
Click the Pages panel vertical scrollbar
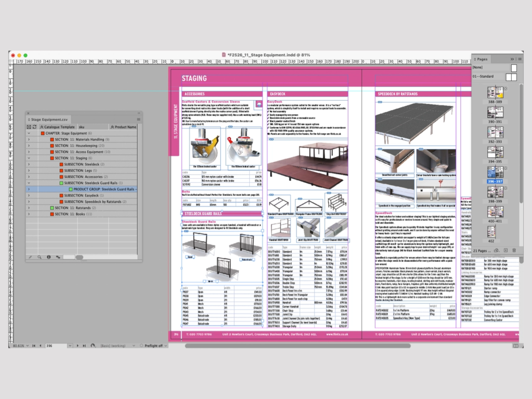pos(521,142)
